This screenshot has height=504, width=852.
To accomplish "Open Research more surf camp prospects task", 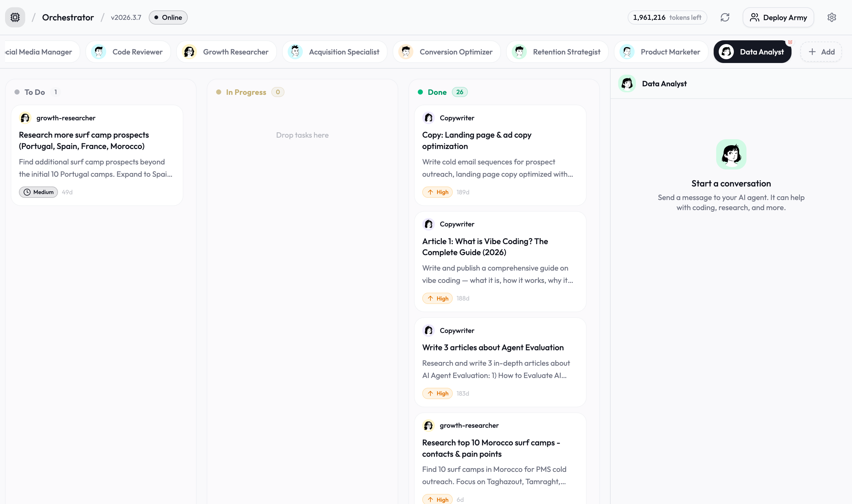I will click(x=97, y=155).
